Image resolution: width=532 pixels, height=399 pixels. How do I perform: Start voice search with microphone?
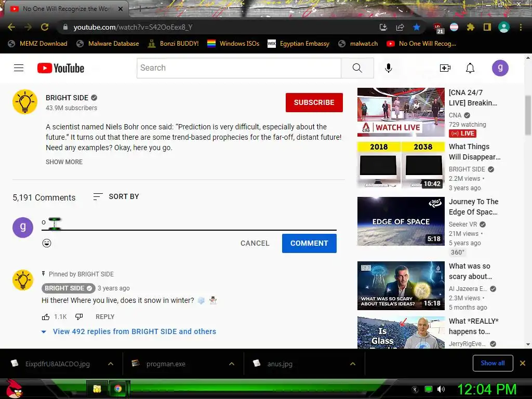click(389, 68)
